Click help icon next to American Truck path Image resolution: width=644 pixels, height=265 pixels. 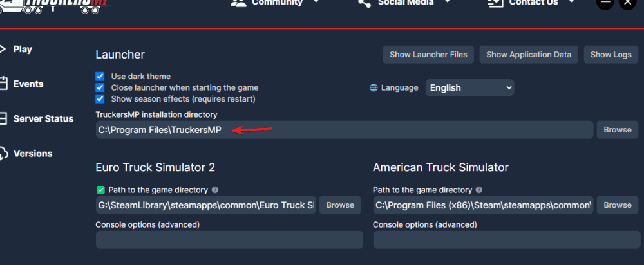click(478, 190)
